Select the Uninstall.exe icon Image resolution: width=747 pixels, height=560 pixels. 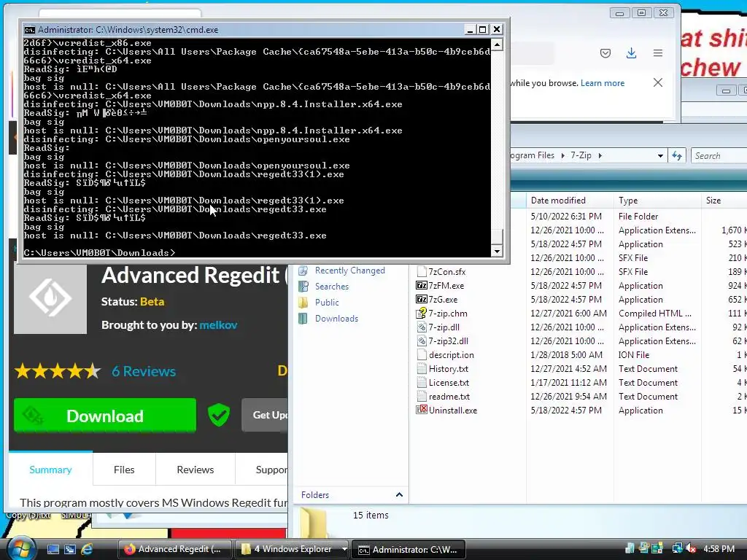point(421,410)
